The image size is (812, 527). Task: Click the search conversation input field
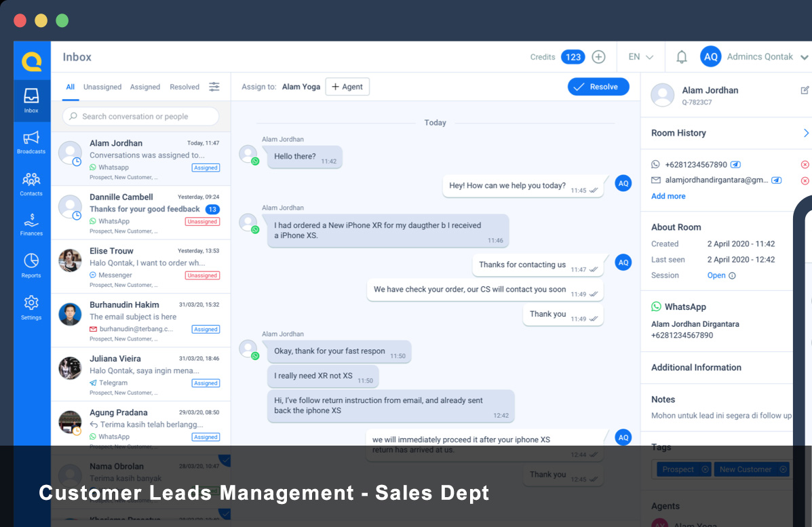click(141, 117)
